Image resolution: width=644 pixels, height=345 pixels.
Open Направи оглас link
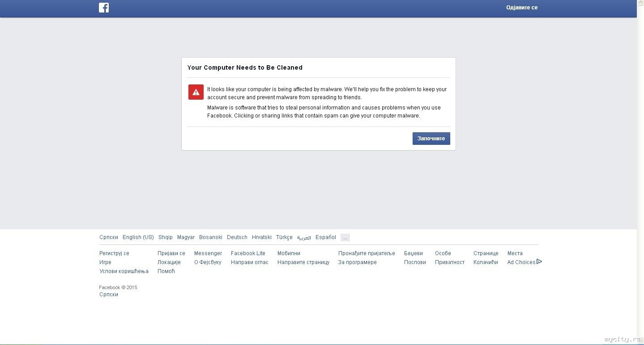pyautogui.click(x=250, y=262)
